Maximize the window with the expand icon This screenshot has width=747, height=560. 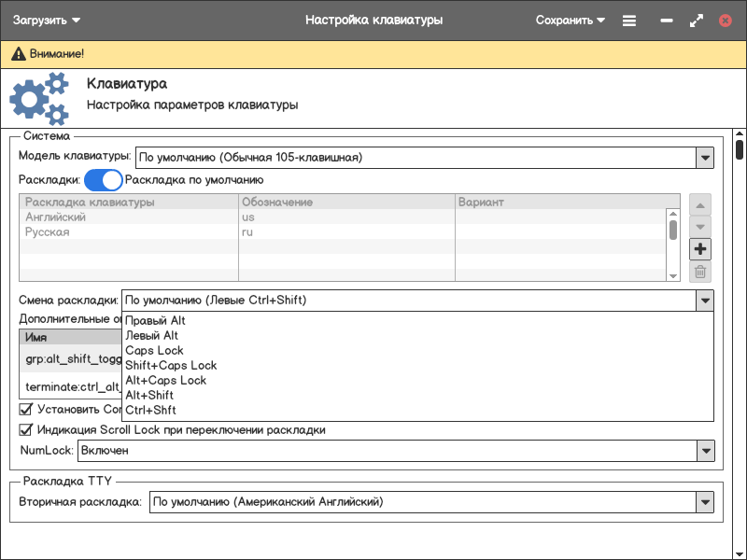(696, 20)
